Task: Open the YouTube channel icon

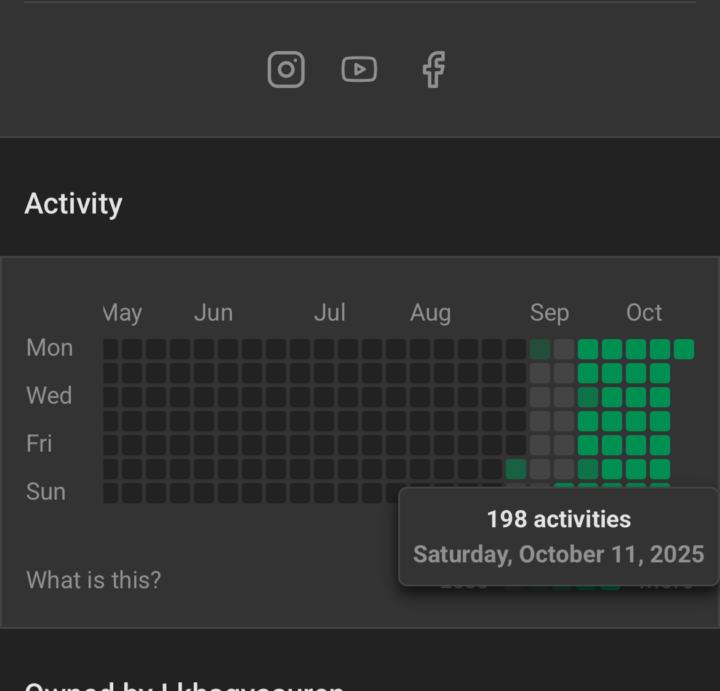Action: click(x=359, y=69)
